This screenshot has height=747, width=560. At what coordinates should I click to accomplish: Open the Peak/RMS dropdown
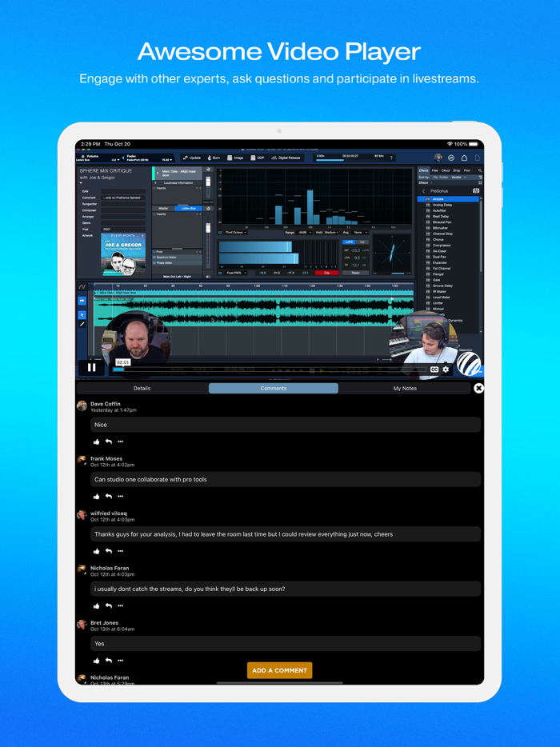pos(235,273)
